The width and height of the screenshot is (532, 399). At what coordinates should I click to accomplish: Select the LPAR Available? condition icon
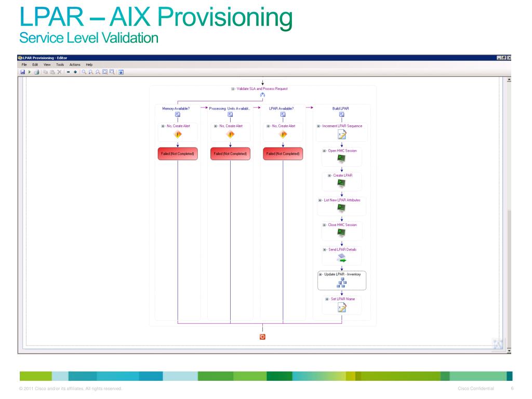283,115
